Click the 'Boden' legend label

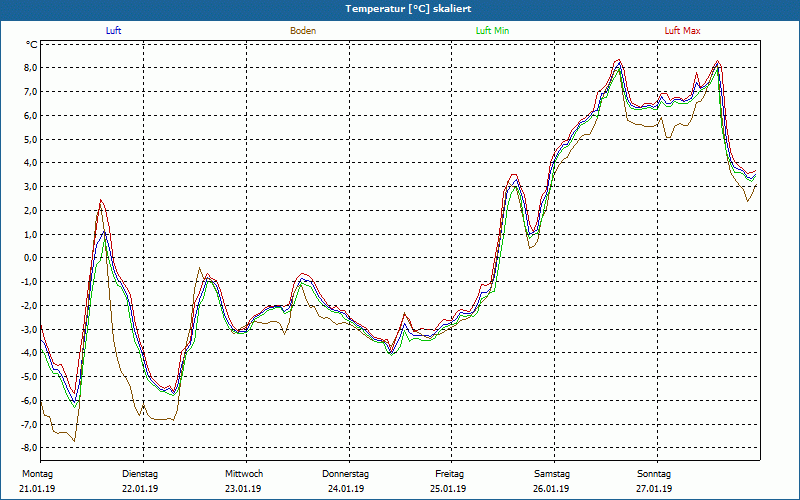pos(303,31)
